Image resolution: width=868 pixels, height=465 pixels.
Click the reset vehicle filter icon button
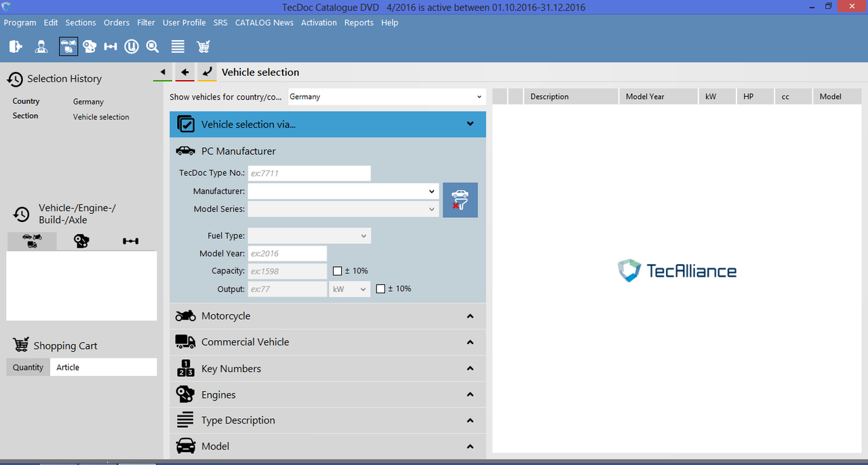(460, 200)
